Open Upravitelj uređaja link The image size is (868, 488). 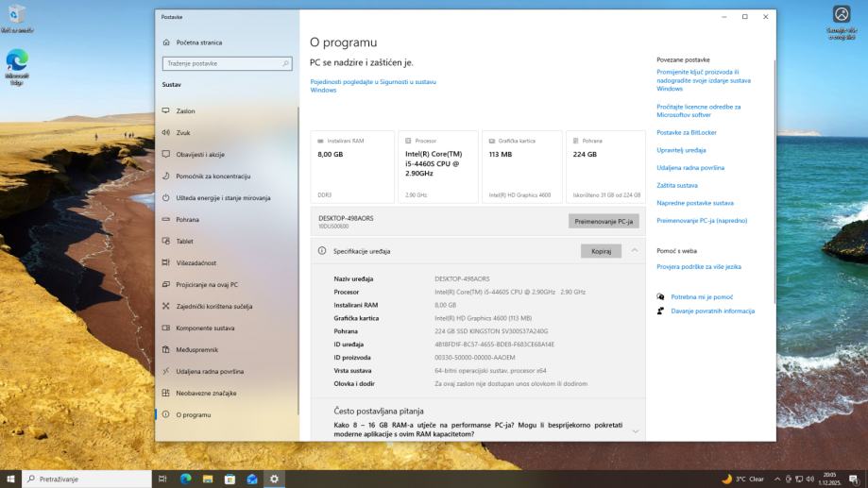point(681,150)
